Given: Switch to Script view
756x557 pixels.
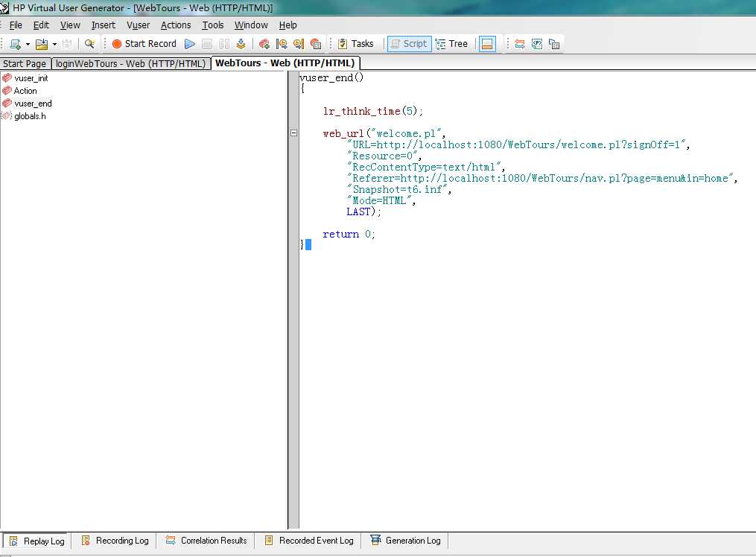Looking at the screenshot, I should (x=410, y=44).
